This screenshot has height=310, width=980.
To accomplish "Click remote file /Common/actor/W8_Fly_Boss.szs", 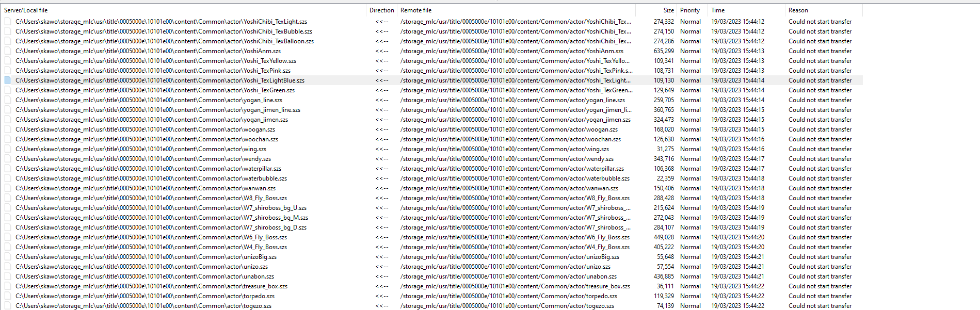I will click(515, 198).
